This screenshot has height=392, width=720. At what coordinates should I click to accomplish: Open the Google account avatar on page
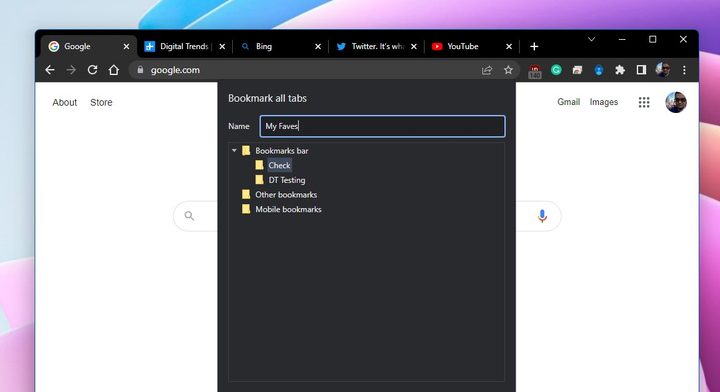click(676, 102)
